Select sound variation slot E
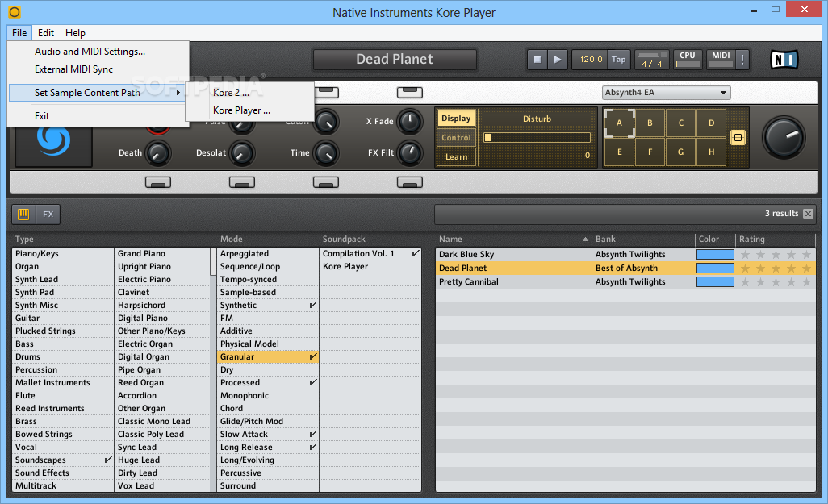 (620, 152)
